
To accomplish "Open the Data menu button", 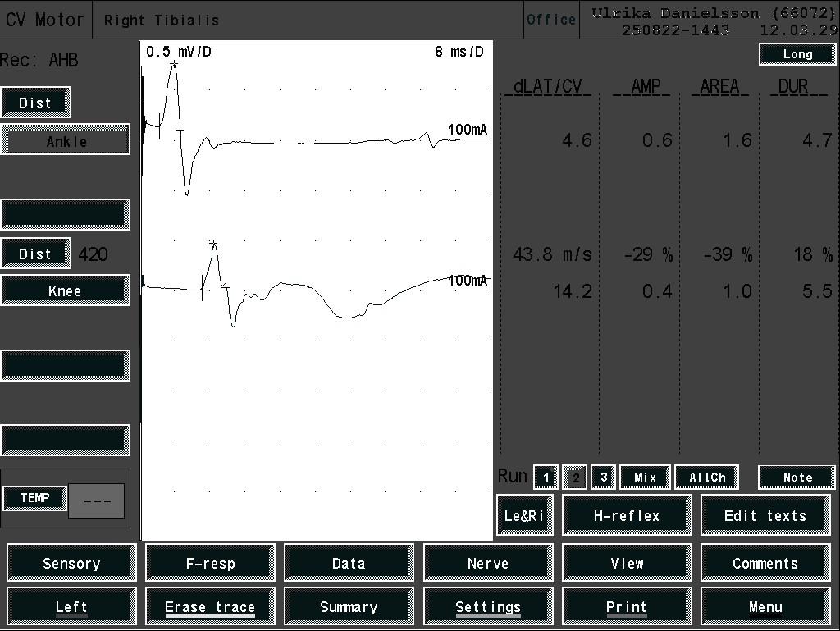I will 349,563.
